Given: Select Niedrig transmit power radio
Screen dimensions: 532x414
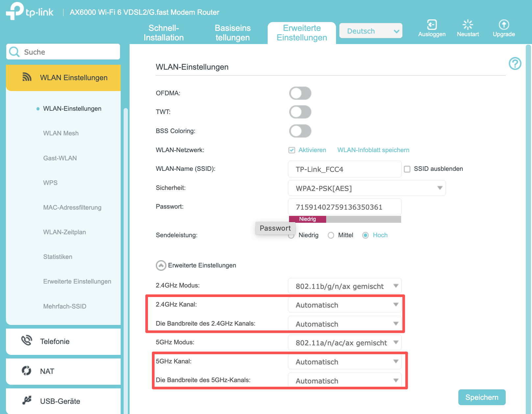Looking at the screenshot, I should (x=291, y=236).
